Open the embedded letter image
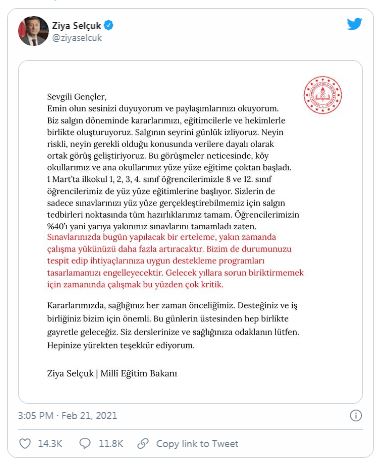Image resolution: width=381 pixels, height=466 pixels. [x=190, y=232]
